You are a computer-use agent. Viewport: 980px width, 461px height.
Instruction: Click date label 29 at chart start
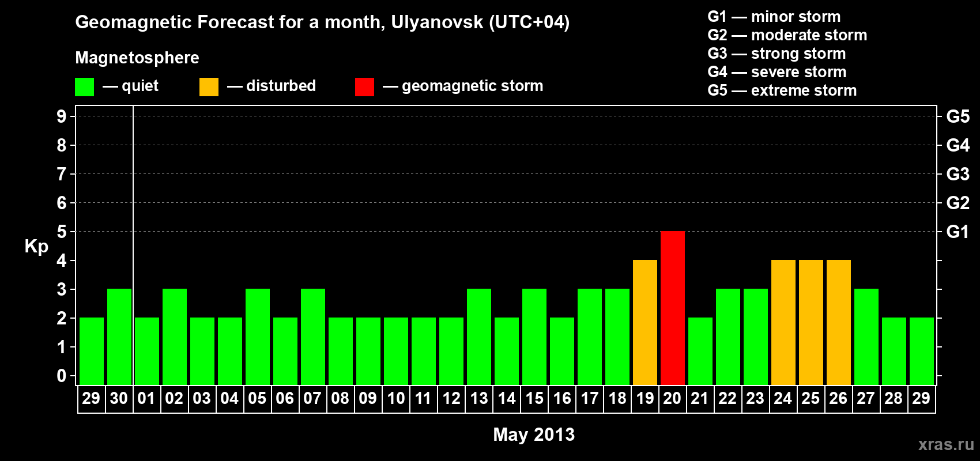pos(91,399)
